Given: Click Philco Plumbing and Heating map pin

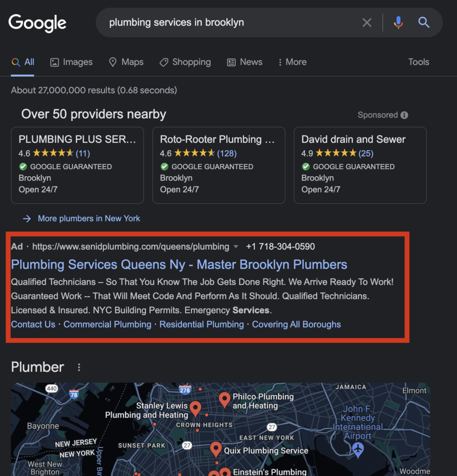Looking at the screenshot, I should [x=224, y=399].
